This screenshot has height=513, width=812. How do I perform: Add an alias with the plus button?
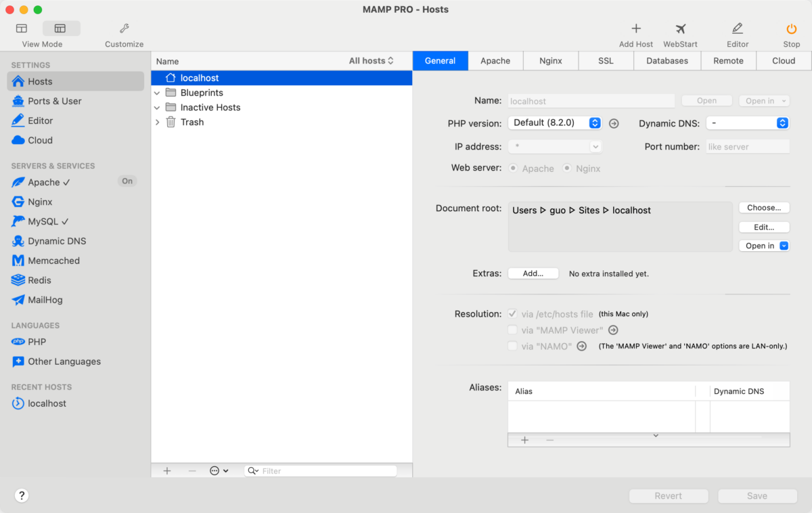click(x=524, y=440)
